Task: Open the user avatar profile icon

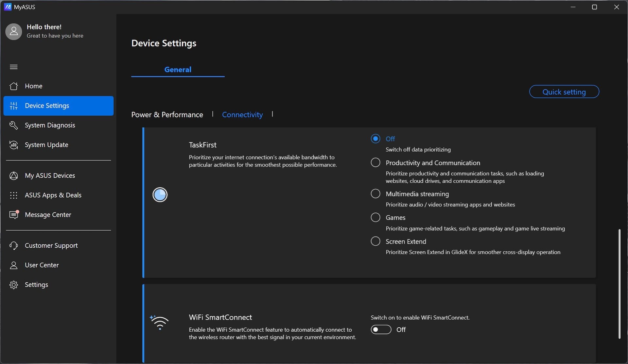Action: click(x=14, y=31)
